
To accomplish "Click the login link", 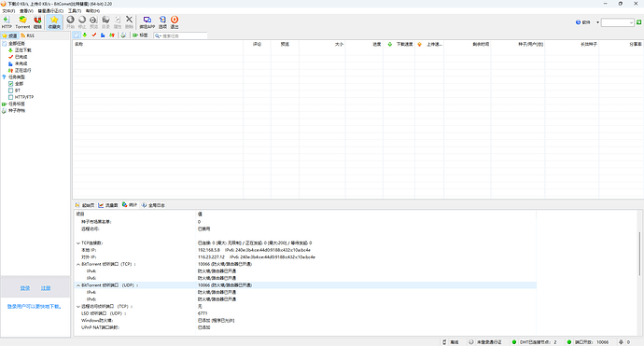I will (x=25, y=288).
